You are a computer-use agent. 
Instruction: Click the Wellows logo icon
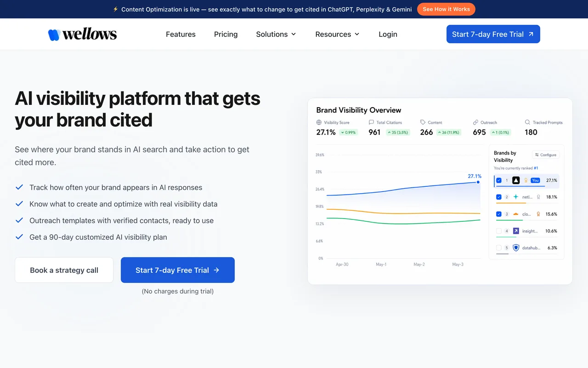[x=54, y=34]
